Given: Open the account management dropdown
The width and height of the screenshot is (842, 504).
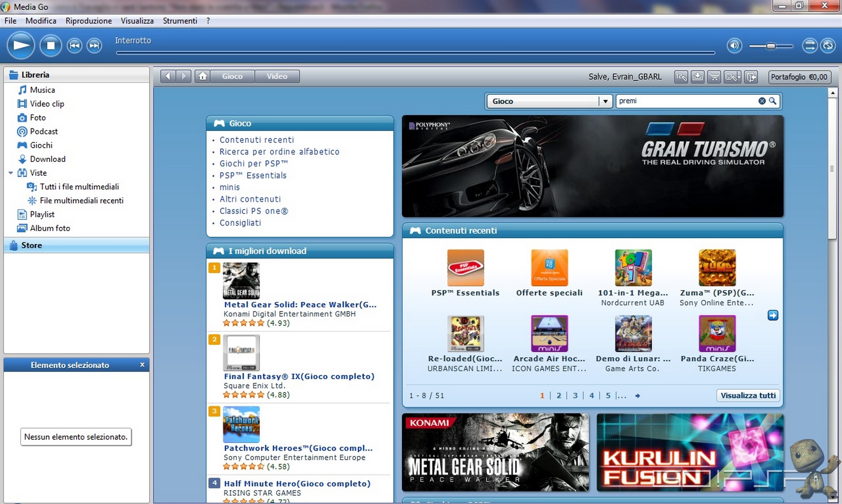Looking at the screenshot, I should tap(732, 77).
